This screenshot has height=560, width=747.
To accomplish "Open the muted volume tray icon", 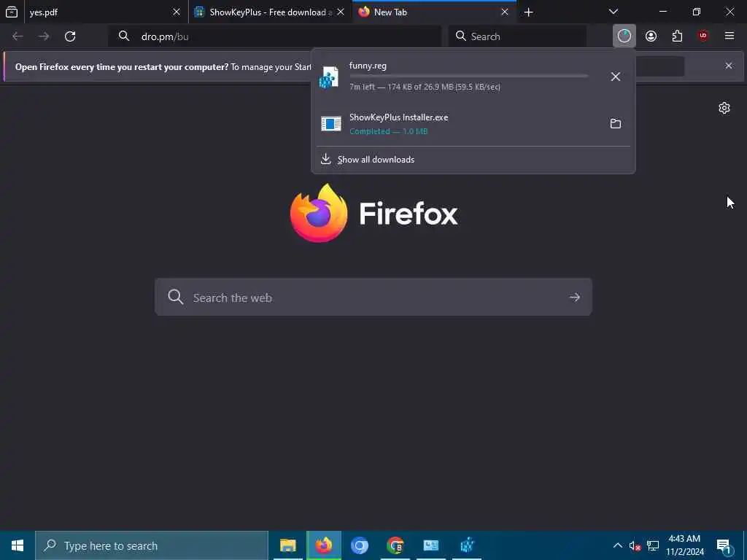I will [635, 545].
